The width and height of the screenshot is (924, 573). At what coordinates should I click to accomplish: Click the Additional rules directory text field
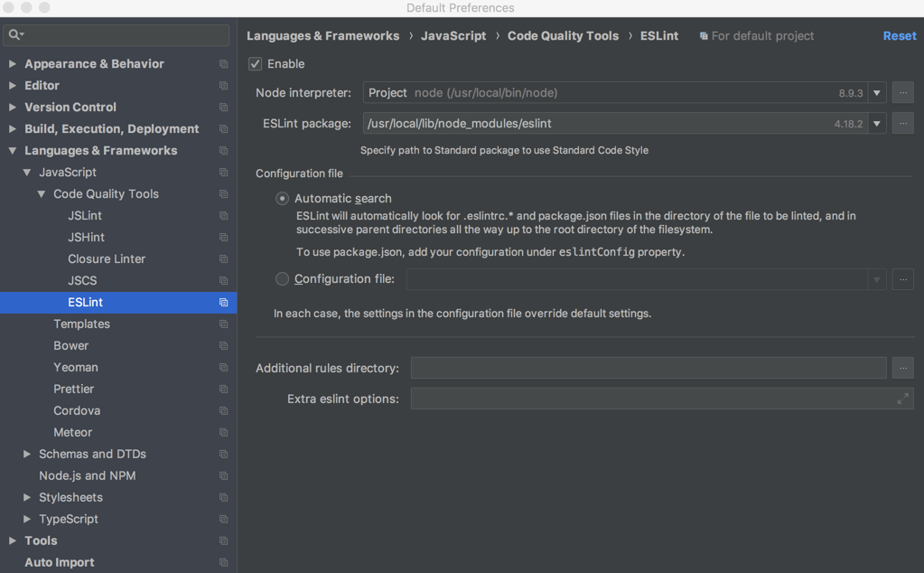(x=649, y=368)
